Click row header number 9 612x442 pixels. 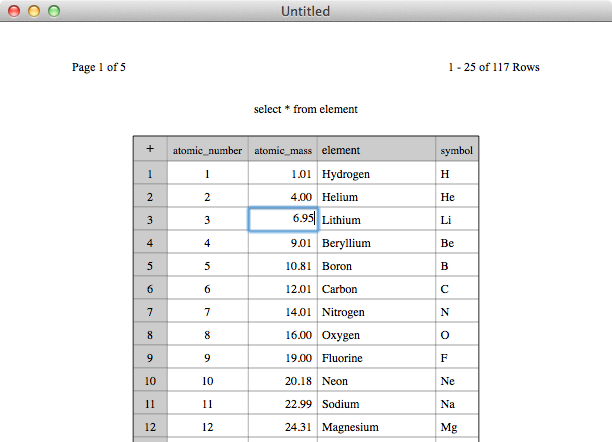pyautogui.click(x=150, y=358)
